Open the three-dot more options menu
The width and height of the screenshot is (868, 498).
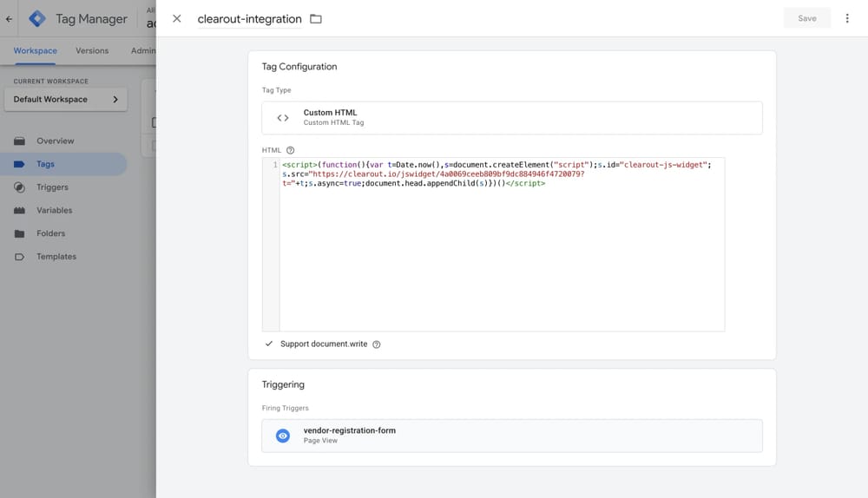pos(847,18)
